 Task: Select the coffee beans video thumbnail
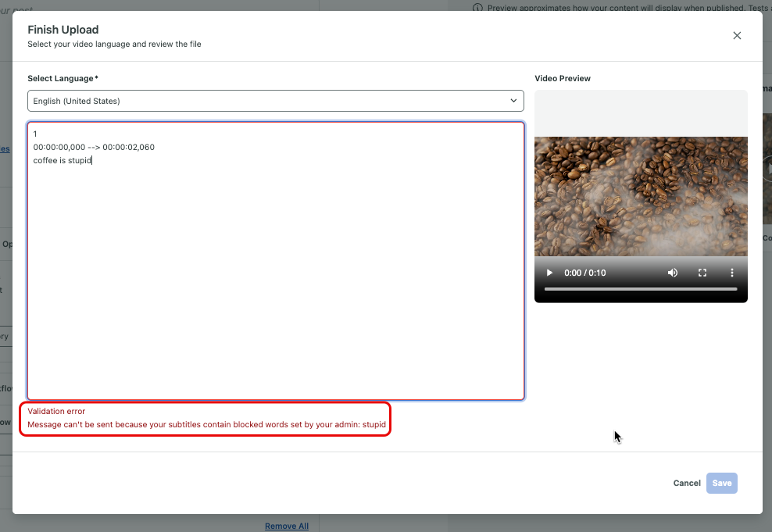[641, 195]
